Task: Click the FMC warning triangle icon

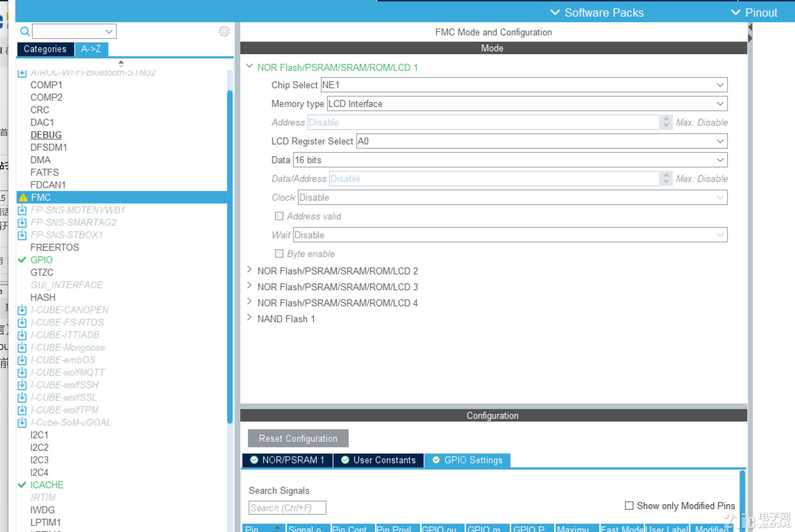Action: tap(23, 198)
